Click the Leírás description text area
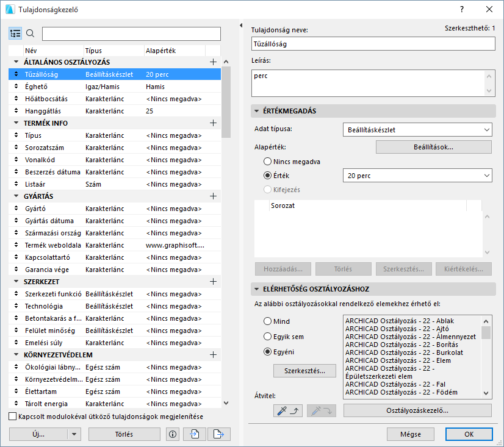Screen dimensions: 504x447 pos(368,83)
